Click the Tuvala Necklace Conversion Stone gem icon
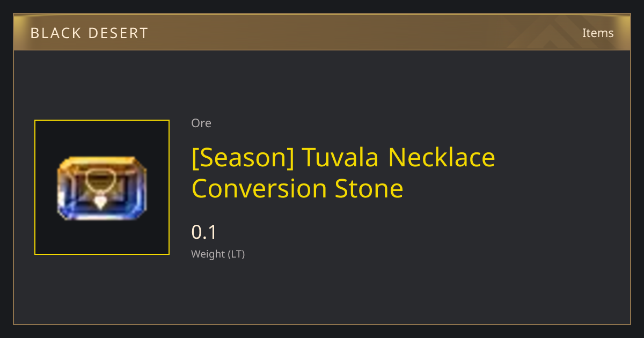The image size is (644, 338). (102, 188)
